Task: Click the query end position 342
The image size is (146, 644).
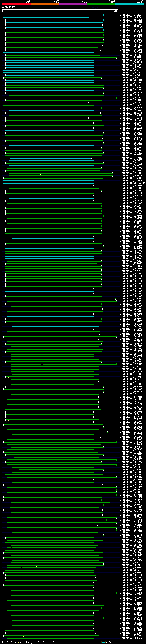Action: click(115, 11)
